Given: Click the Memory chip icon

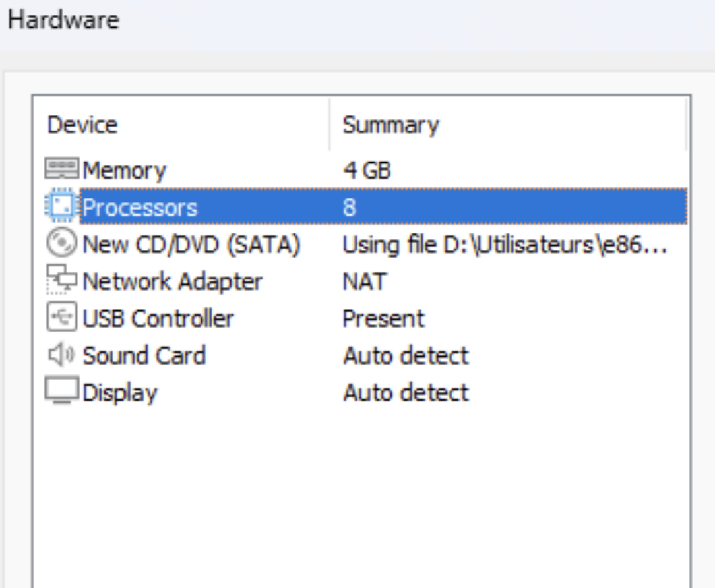Looking at the screenshot, I should (x=61, y=169).
